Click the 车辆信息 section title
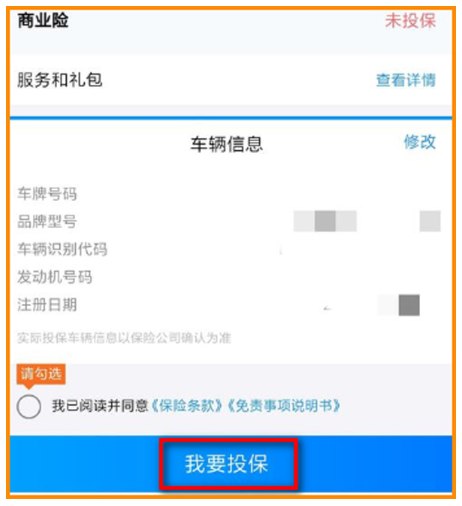Viewport: 462px width, 506px height. click(227, 144)
